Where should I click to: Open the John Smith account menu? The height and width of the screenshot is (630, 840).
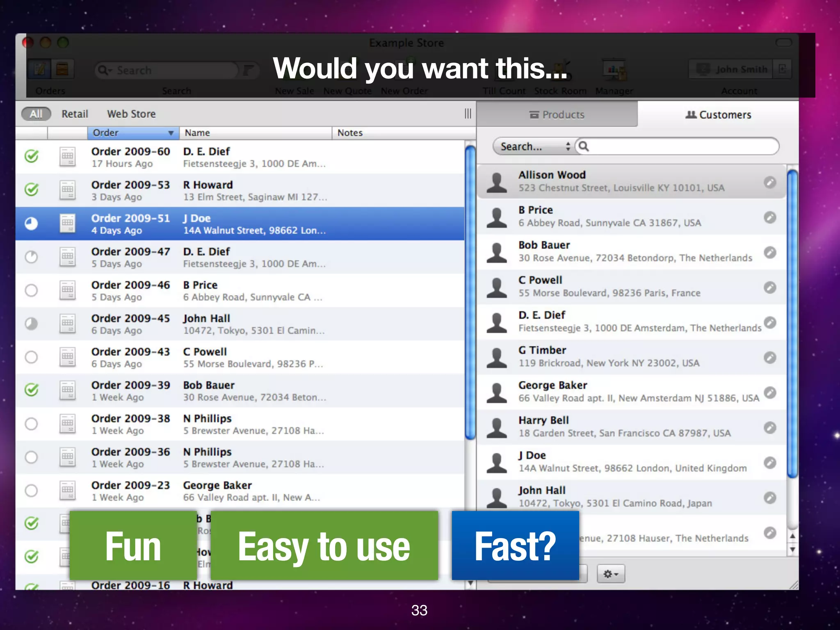click(x=731, y=69)
